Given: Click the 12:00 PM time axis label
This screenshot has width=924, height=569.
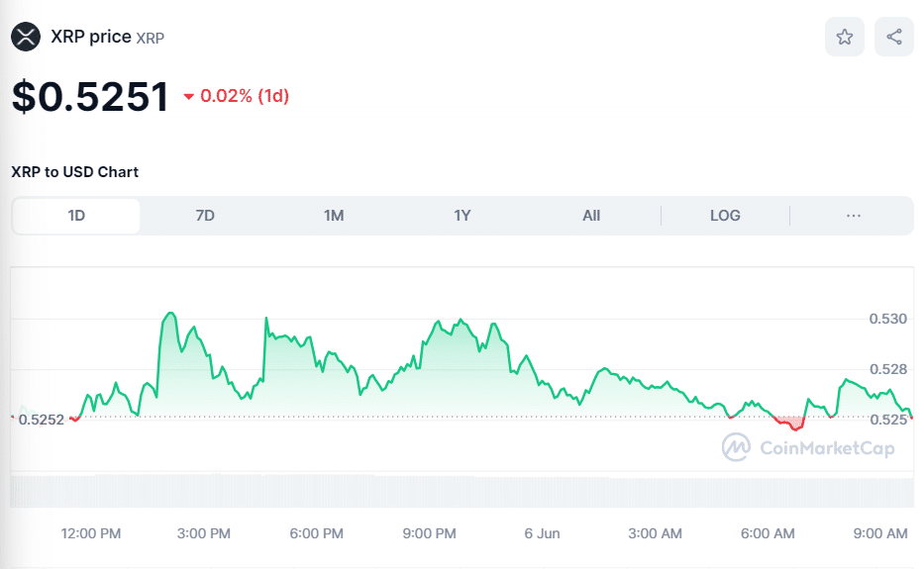Looking at the screenshot, I should (91, 533).
